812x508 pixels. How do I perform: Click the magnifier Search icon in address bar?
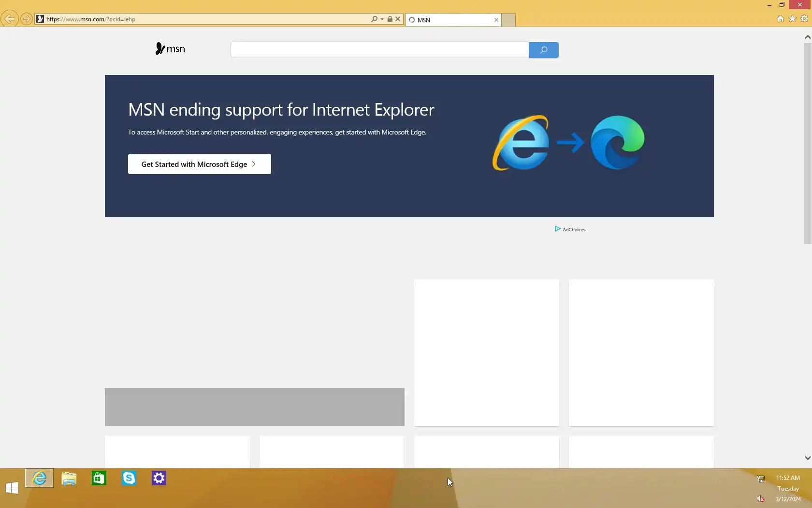point(374,19)
